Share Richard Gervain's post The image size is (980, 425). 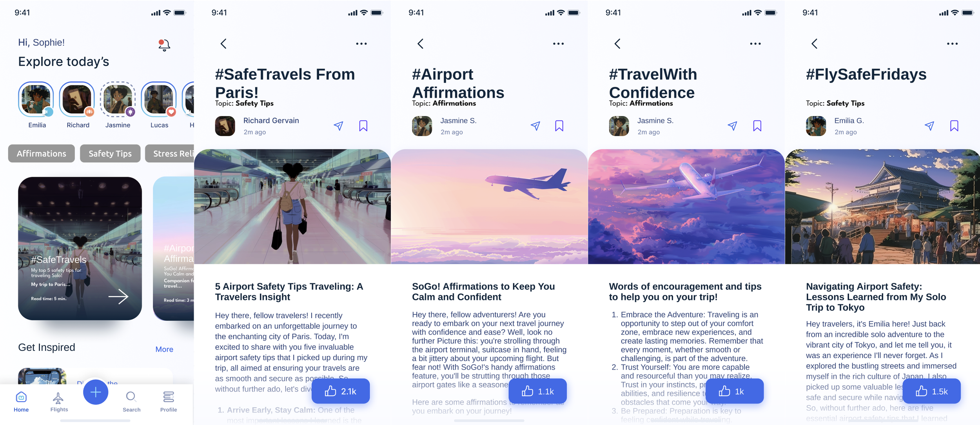[338, 126]
